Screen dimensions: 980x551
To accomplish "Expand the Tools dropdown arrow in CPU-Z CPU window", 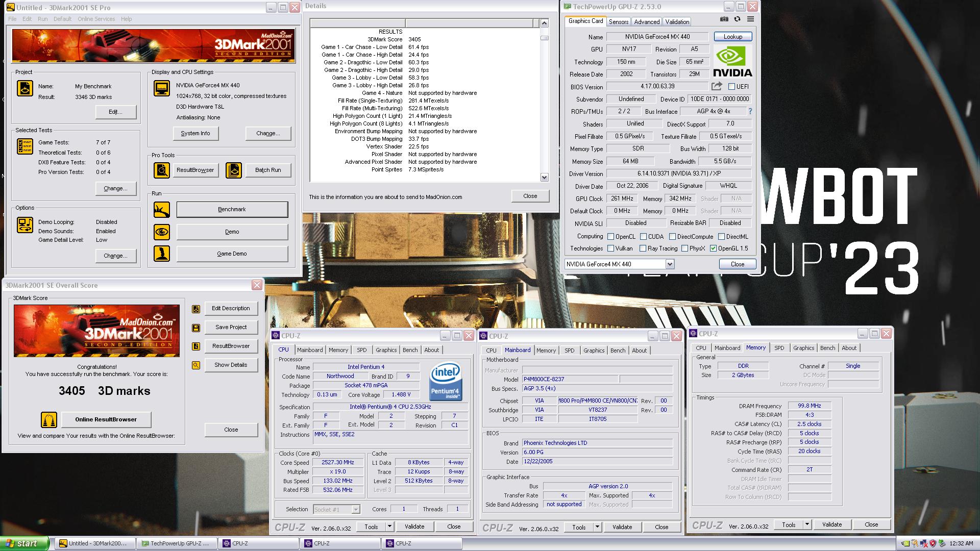I will [x=389, y=527].
